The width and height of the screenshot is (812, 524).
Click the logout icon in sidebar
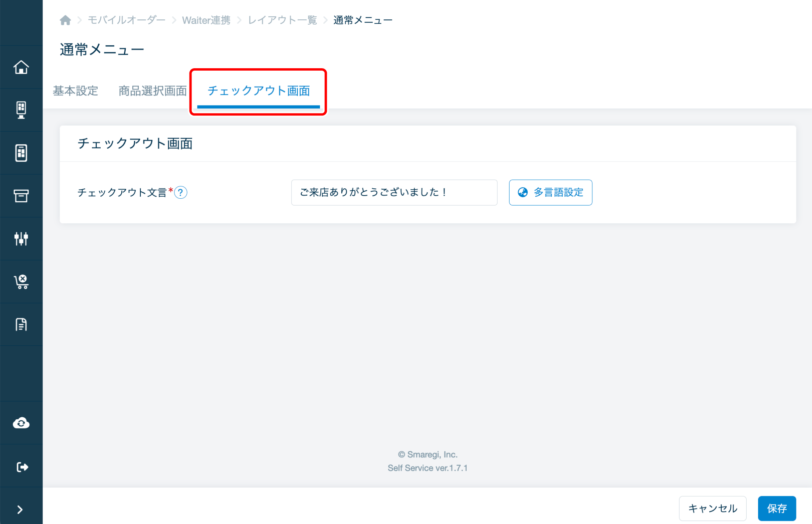(x=21, y=467)
